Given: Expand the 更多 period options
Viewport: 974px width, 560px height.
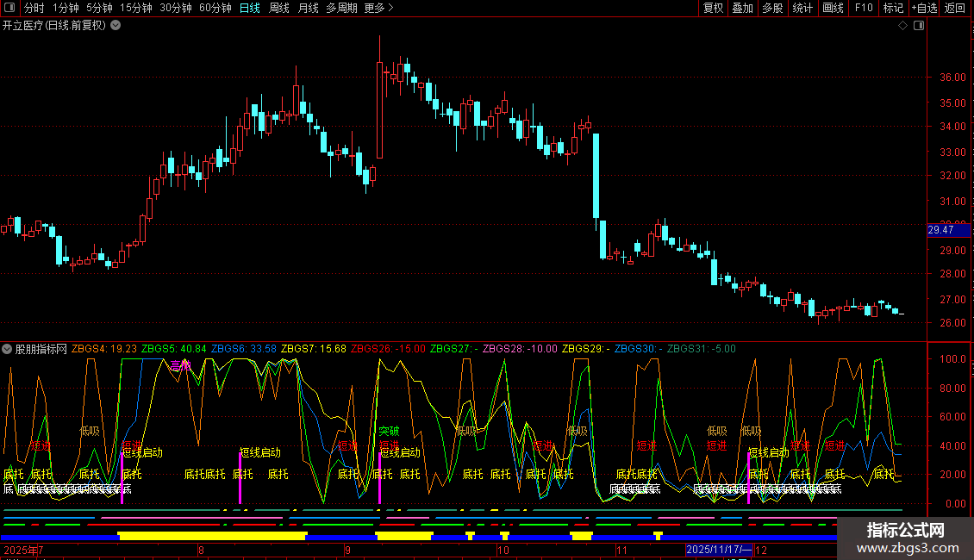Looking at the screenshot, I should pos(378,8).
